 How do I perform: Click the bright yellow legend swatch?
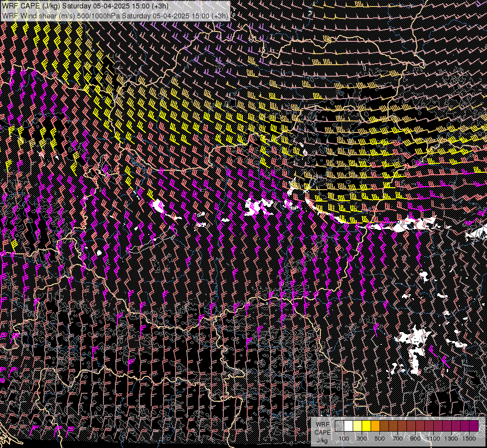[367, 426]
